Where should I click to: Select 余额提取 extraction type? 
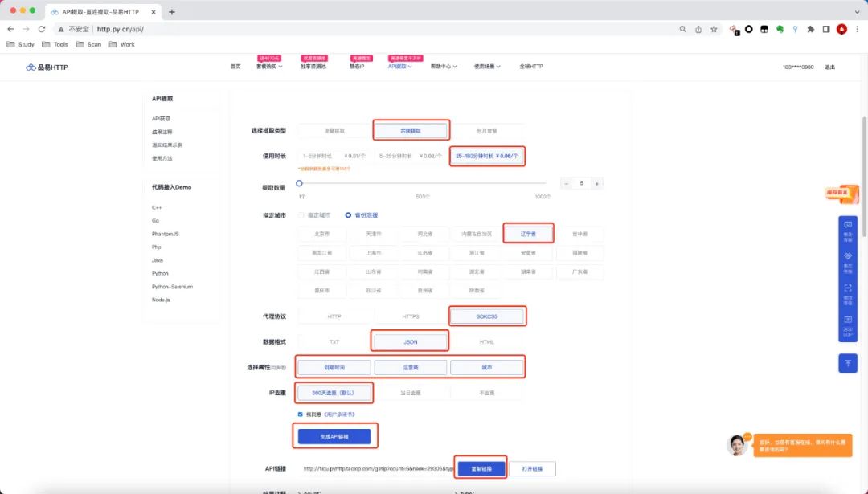click(411, 131)
